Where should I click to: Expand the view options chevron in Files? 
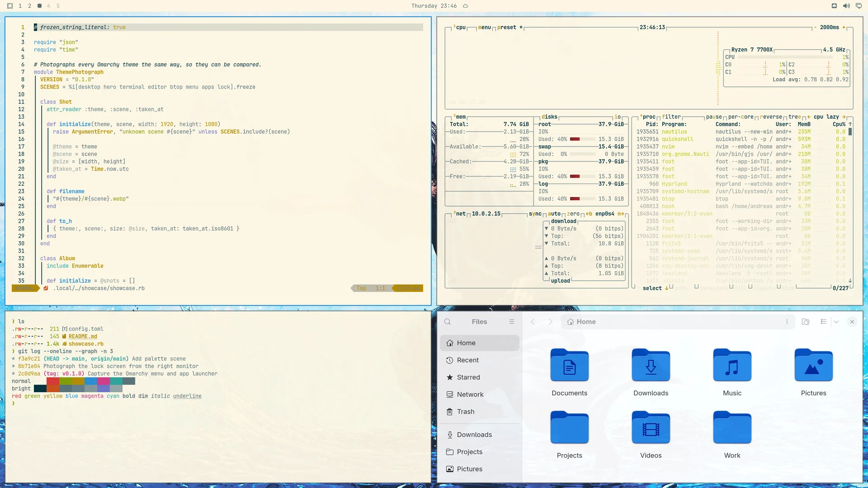(836, 322)
